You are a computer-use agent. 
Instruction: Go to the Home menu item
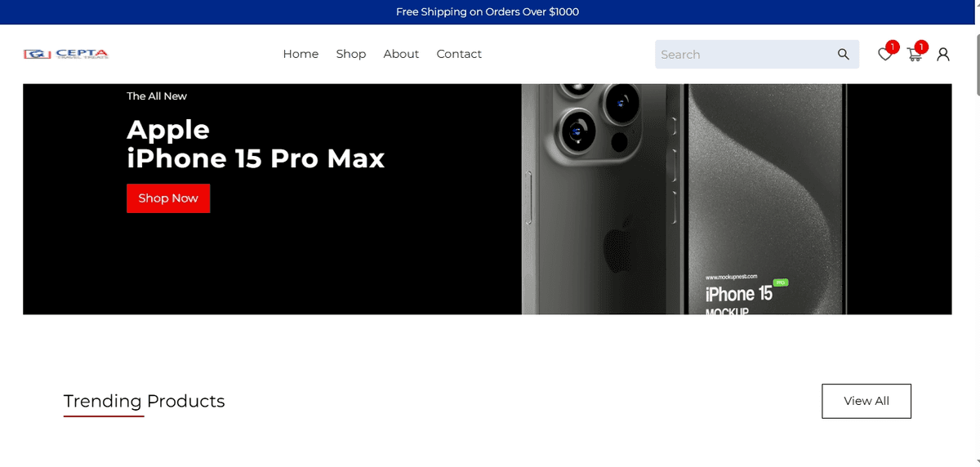(x=301, y=54)
